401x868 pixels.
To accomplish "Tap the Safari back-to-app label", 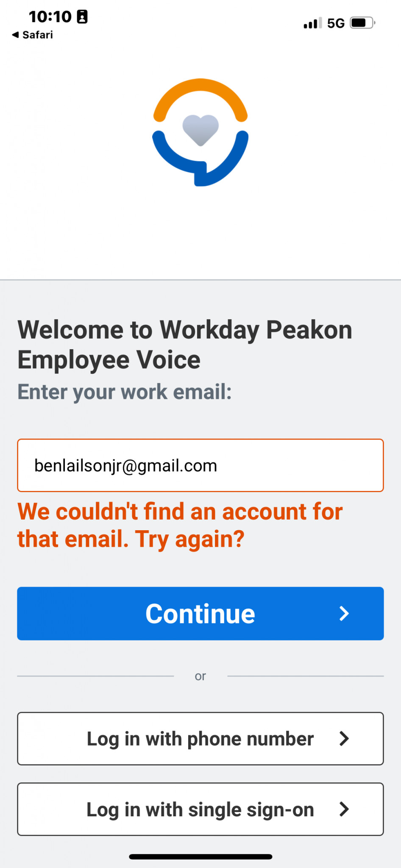I will [x=38, y=35].
